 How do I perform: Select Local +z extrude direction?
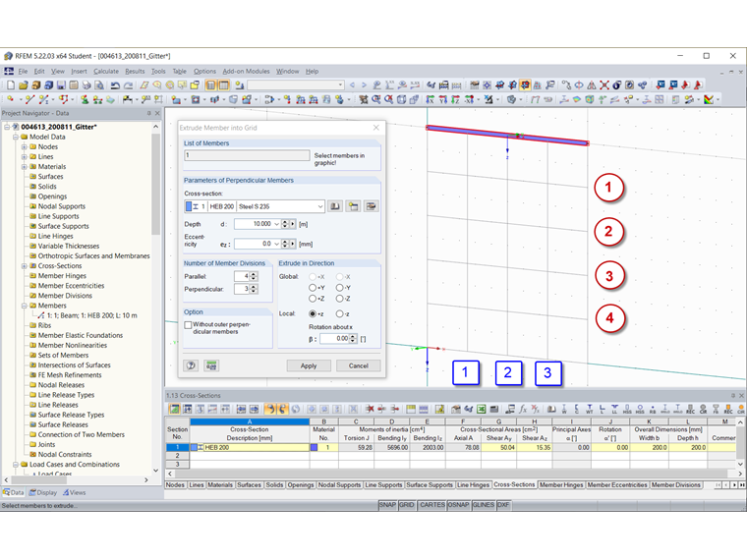313,313
